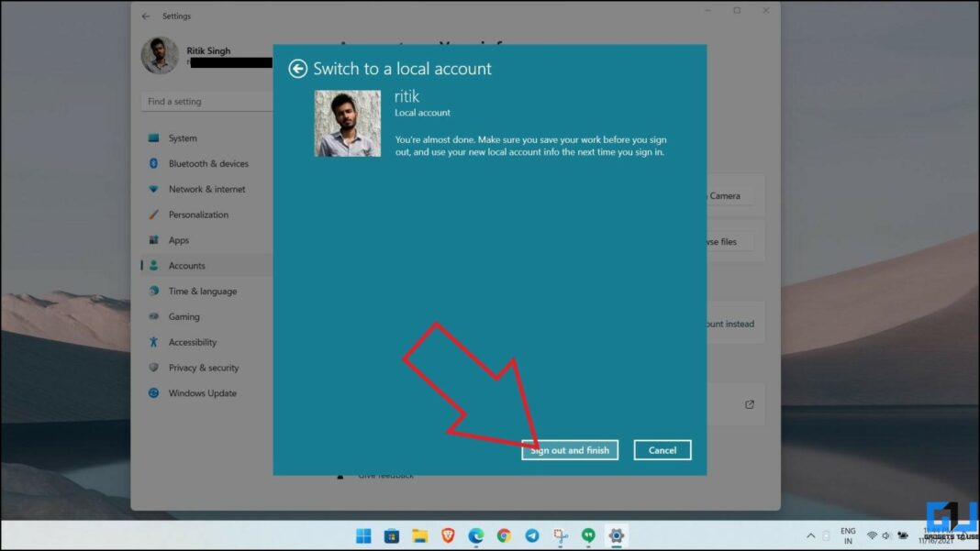Expand hidden icons in the system tray
This screenshot has height=551, width=980.
point(811,535)
